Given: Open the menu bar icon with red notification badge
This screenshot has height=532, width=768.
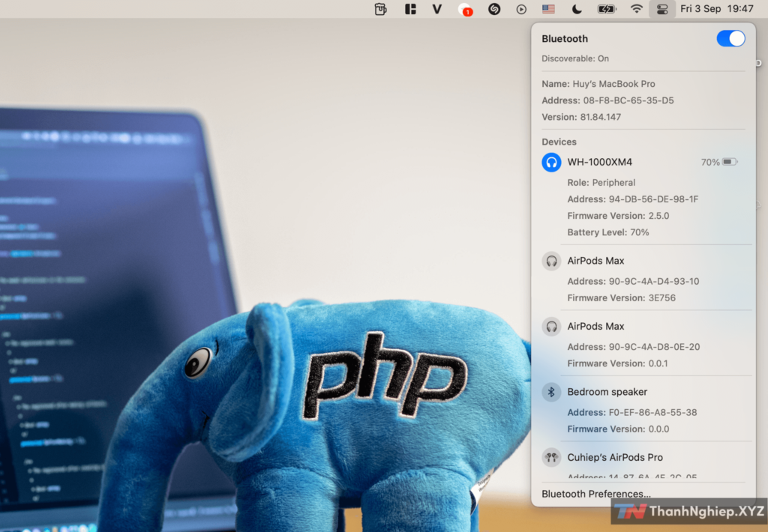Looking at the screenshot, I should (x=465, y=9).
